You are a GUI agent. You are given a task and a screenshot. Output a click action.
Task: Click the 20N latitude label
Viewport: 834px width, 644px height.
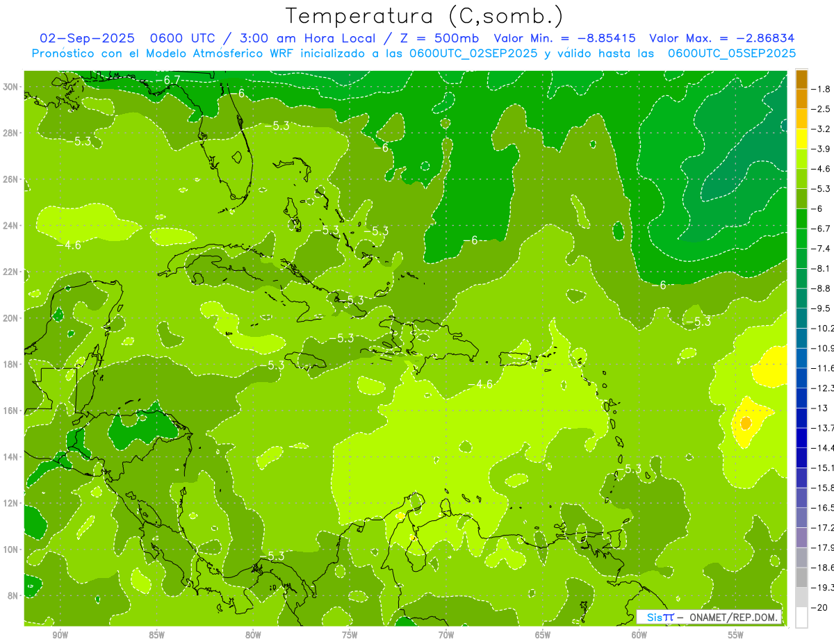[12, 318]
